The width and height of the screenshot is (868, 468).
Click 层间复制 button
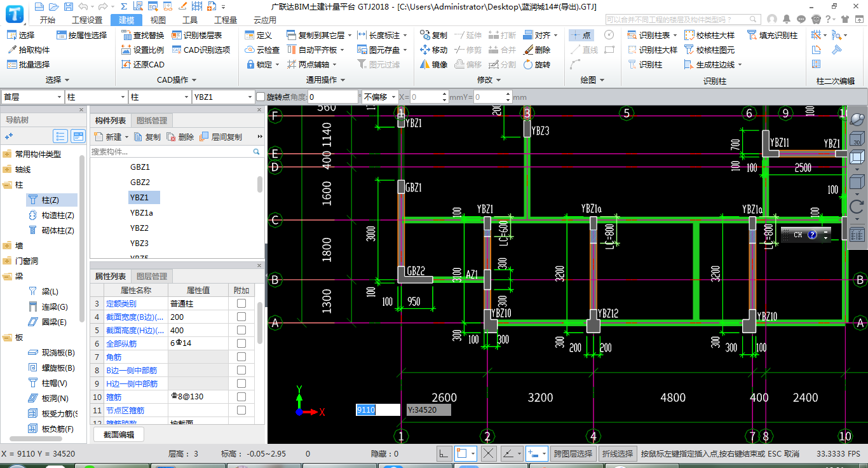click(x=221, y=137)
